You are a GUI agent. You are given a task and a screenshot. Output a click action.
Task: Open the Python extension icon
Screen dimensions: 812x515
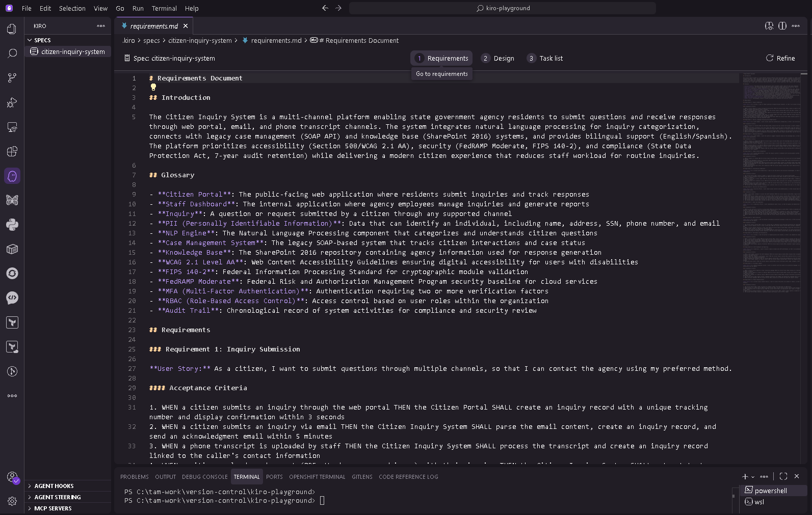(12, 225)
